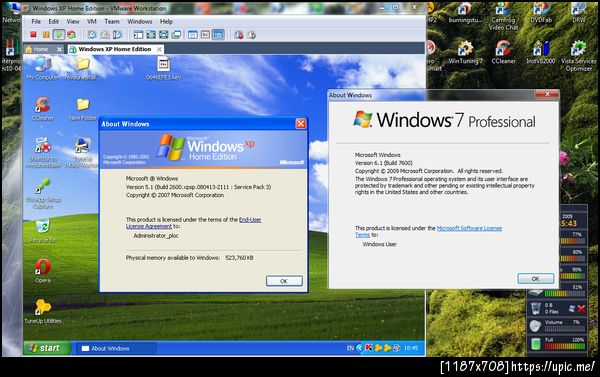Click OK in Windows 7 About dialog
Viewport: 600px width, 377px height.
pyautogui.click(x=535, y=279)
